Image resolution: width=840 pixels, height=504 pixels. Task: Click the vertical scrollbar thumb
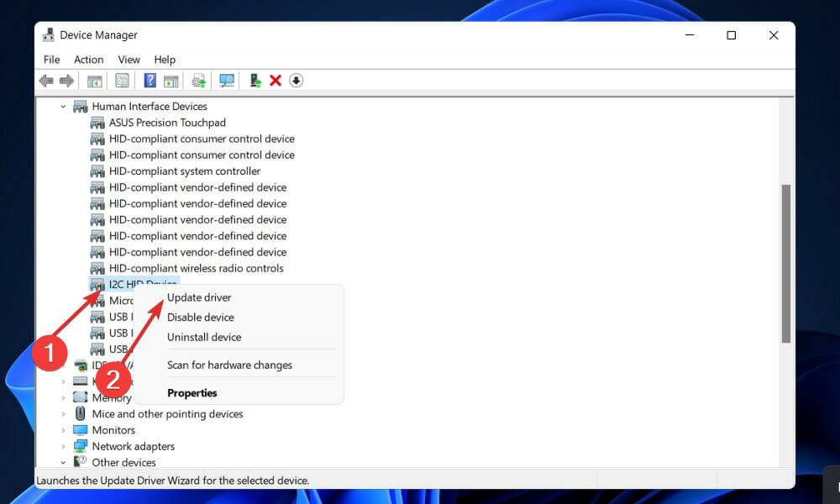(786, 263)
